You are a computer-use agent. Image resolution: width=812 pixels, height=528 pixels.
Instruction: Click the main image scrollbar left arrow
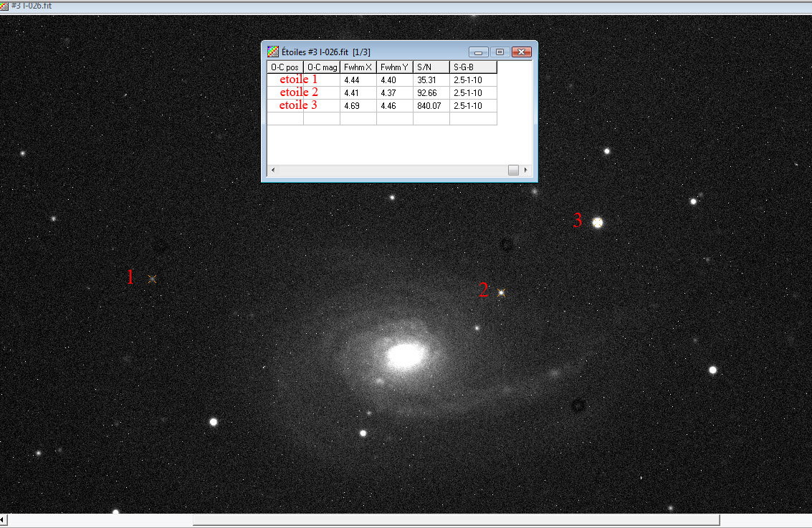3,519
